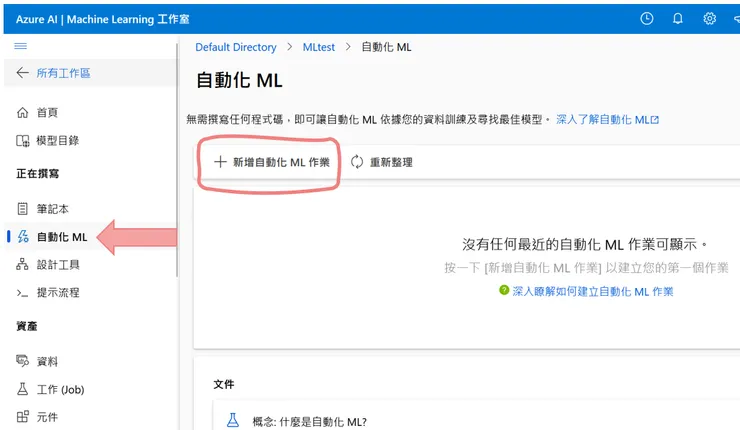The image size is (740, 430).
Task: Open 深入瞭解如何建立自動化 ML 作業 link
Action: [593, 291]
